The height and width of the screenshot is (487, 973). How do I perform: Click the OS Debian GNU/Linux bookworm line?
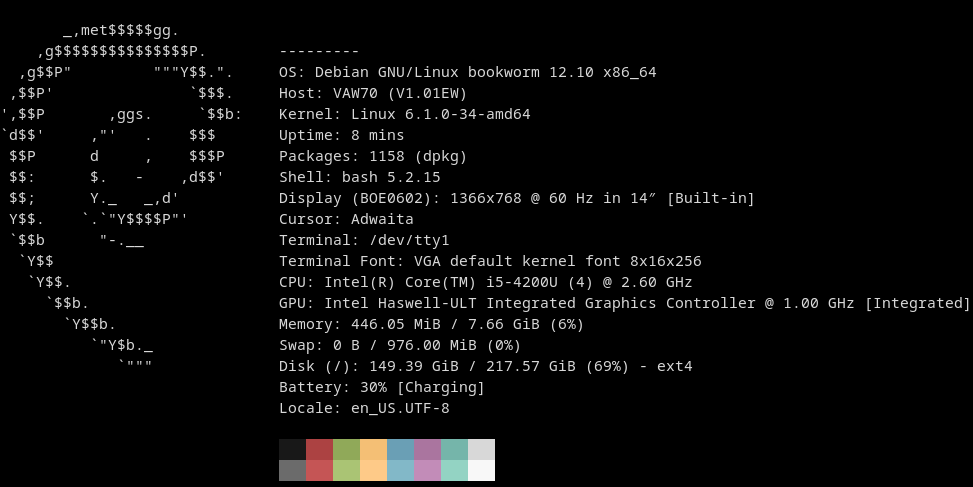click(467, 72)
